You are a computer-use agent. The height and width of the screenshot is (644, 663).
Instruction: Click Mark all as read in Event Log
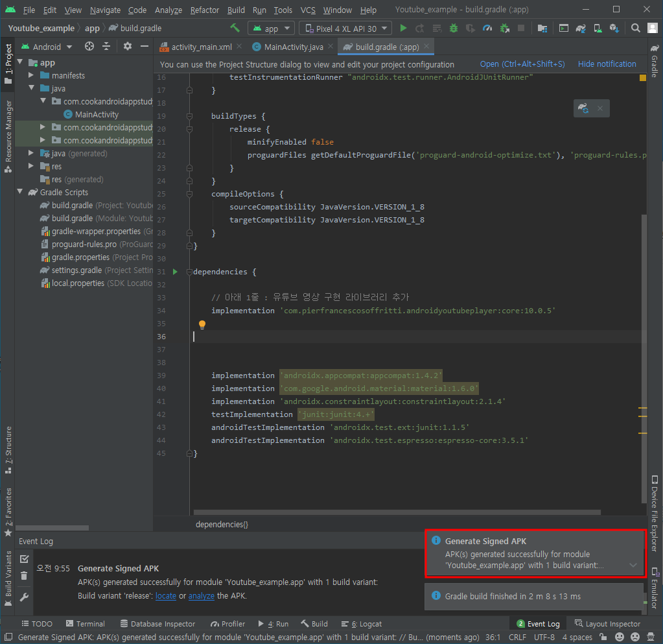(x=24, y=559)
